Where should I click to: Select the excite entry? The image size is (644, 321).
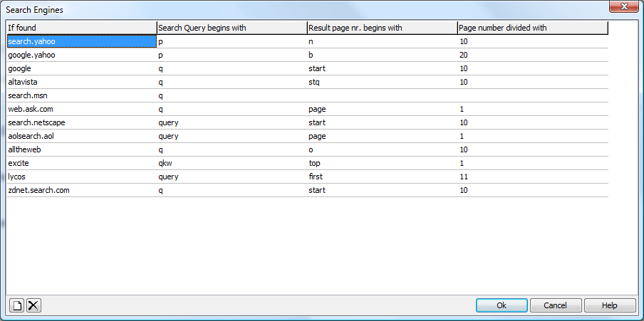coord(82,164)
